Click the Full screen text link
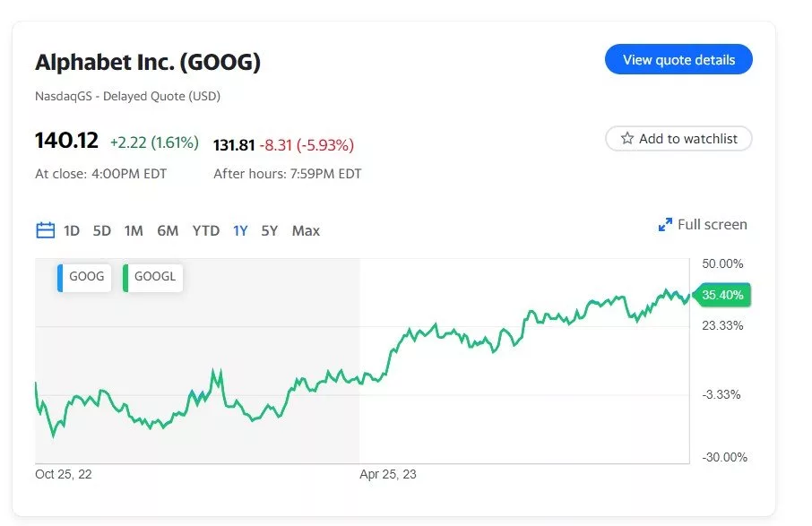The height and width of the screenshot is (526, 812). pos(712,225)
